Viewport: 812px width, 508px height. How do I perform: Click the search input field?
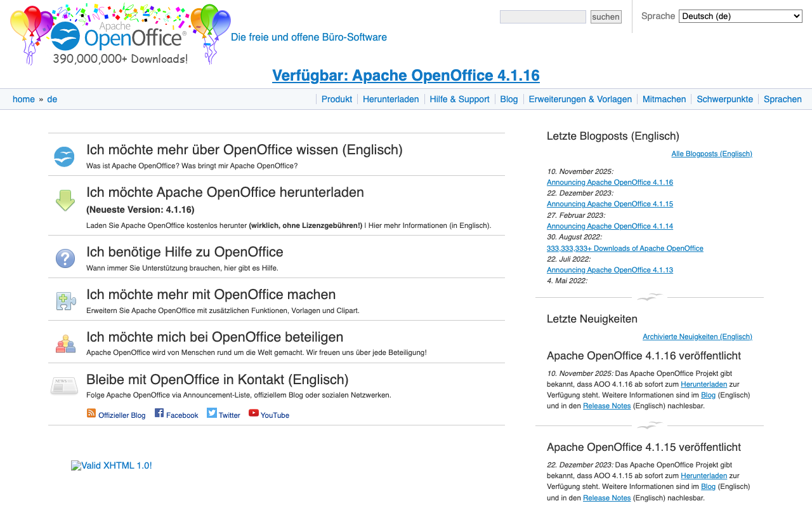[x=543, y=17]
